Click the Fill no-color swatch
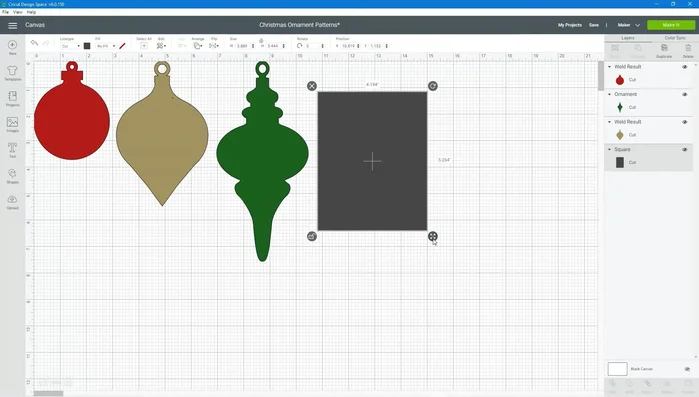The image size is (699, 397). (122, 46)
